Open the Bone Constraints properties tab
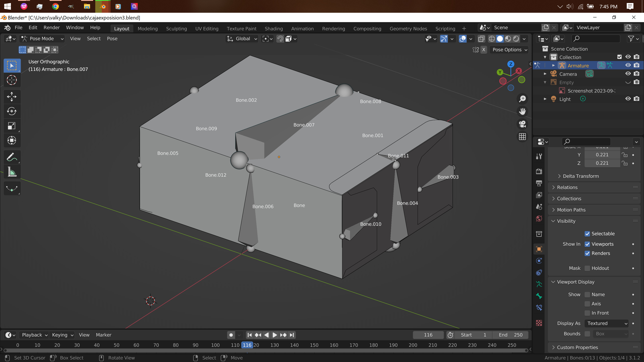 pos(539,308)
